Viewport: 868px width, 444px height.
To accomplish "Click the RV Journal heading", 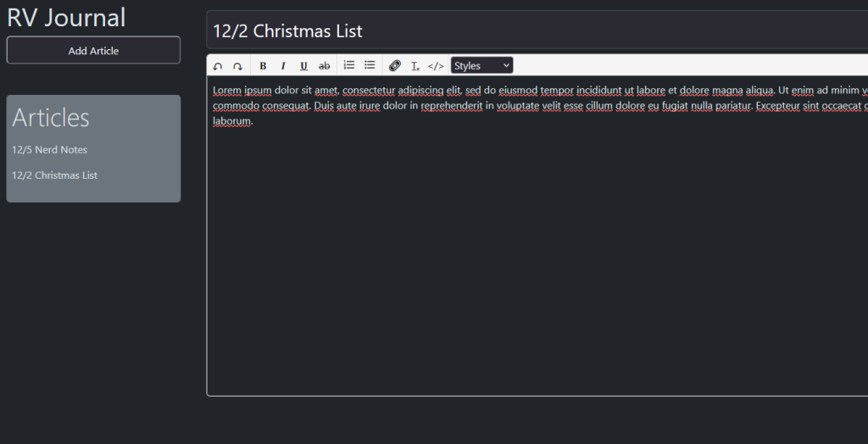I will pos(66,17).
